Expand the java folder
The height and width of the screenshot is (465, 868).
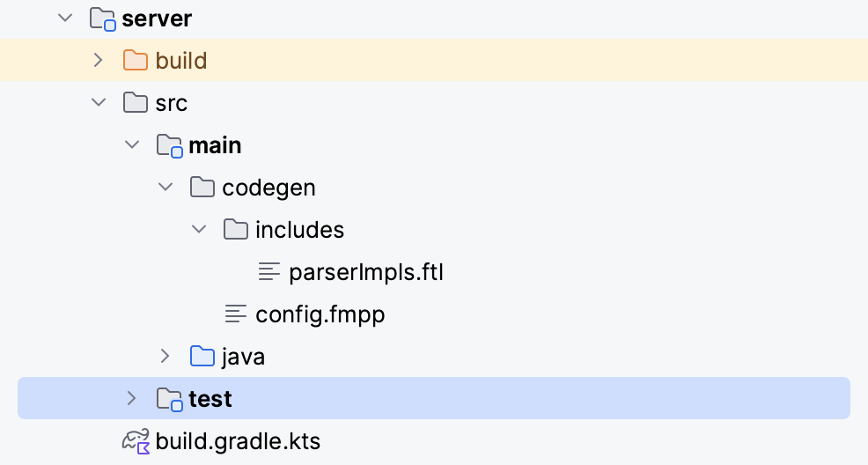click(166, 357)
